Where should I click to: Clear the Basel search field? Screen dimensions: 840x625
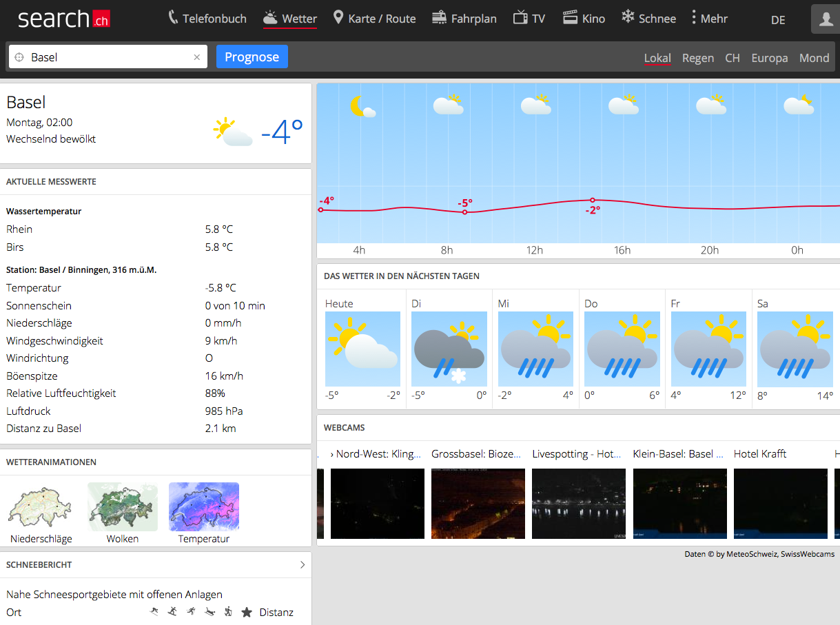(x=196, y=57)
